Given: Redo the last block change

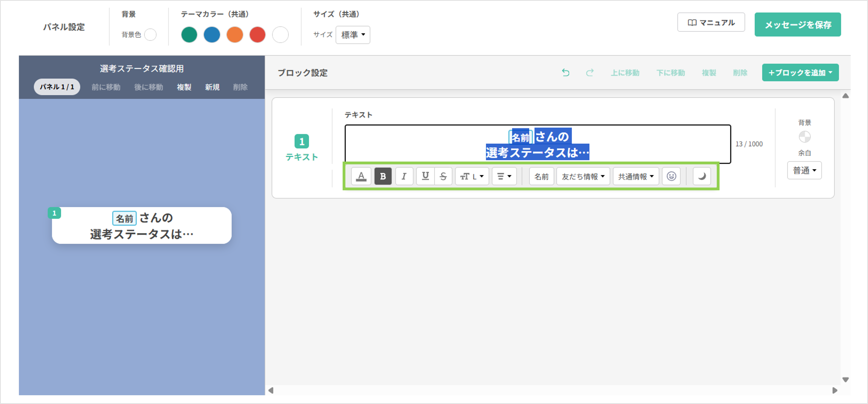Looking at the screenshot, I should 590,72.
